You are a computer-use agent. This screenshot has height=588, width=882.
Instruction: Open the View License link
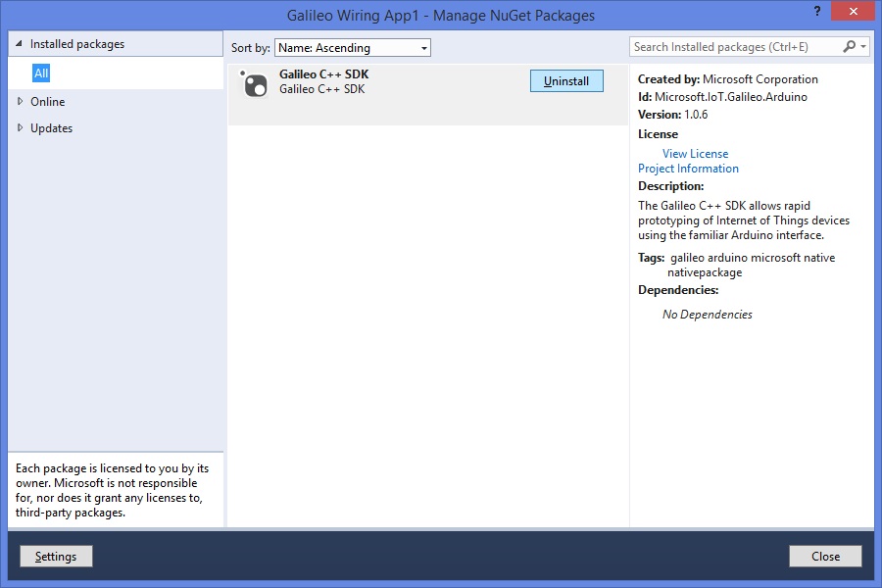[695, 154]
